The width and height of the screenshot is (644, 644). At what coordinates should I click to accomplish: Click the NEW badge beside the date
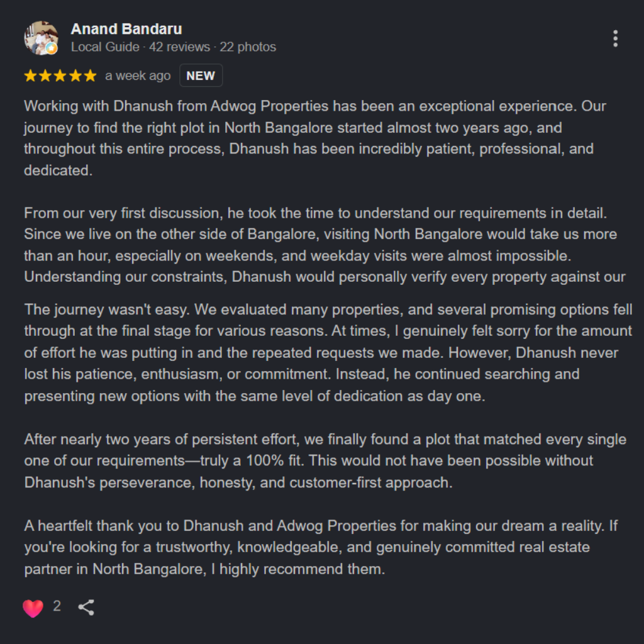[201, 75]
